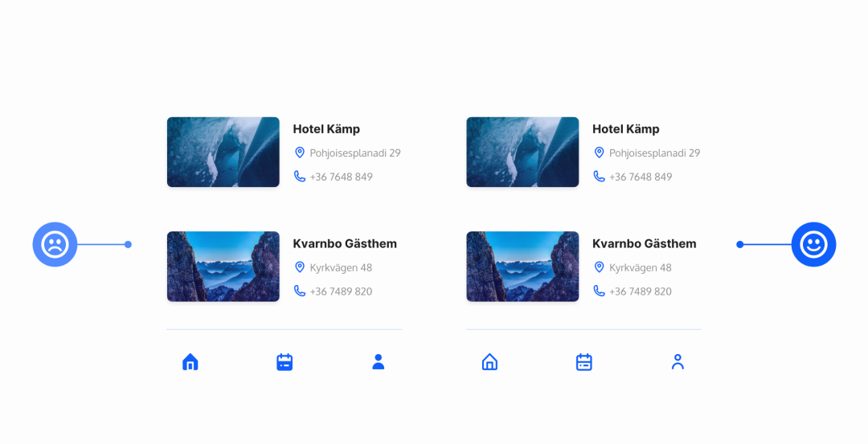868x444 pixels.
Task: Click phone icon beside left +36 7648 849
Action: point(300,177)
